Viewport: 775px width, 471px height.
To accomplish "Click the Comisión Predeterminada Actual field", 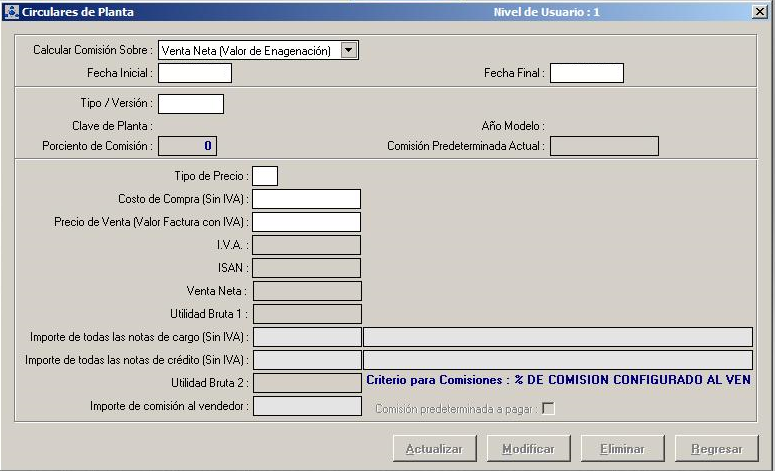I will (604, 146).
